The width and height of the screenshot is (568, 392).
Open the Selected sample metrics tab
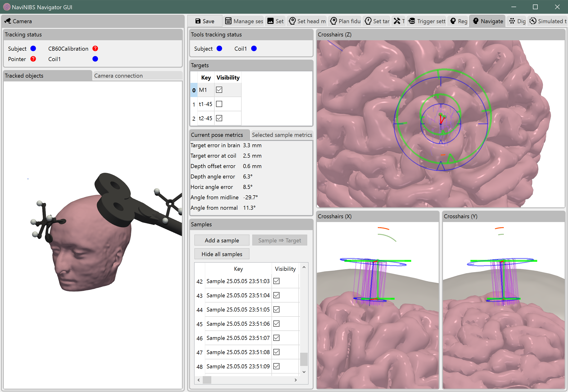[x=282, y=135]
